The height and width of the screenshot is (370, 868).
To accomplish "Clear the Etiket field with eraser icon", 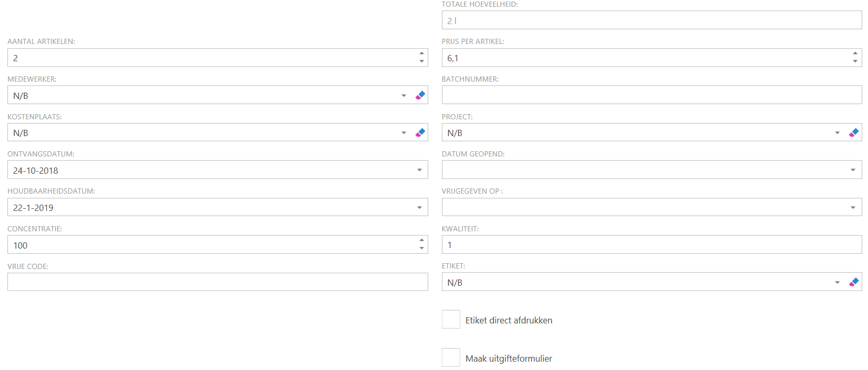I will tap(854, 282).
